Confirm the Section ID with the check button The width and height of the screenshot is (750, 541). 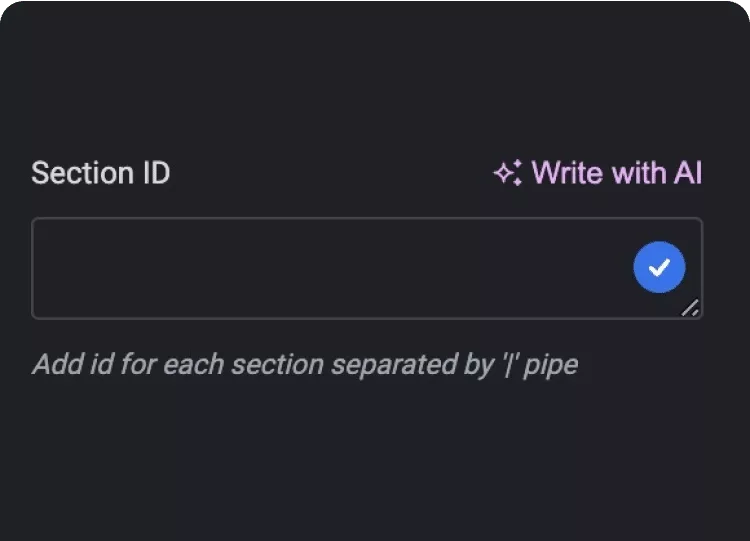pos(659,267)
